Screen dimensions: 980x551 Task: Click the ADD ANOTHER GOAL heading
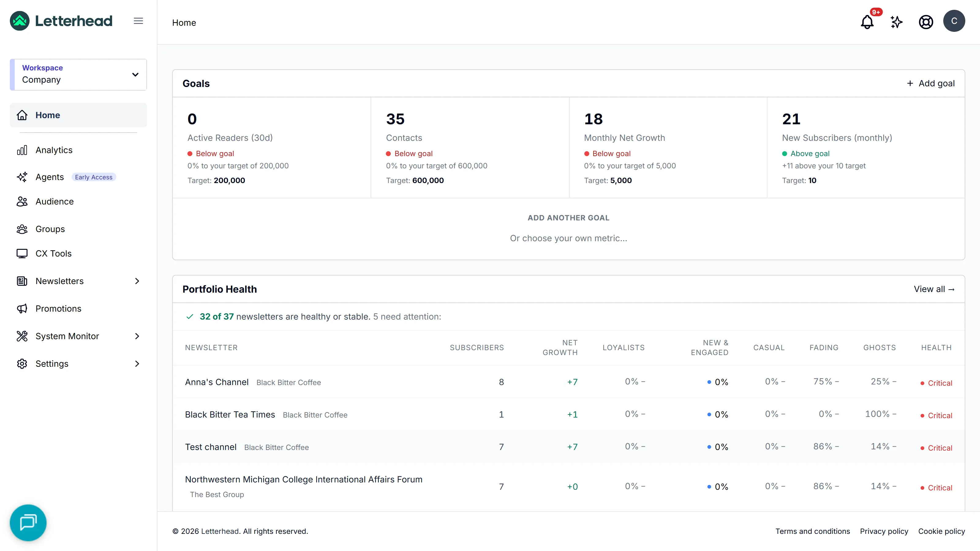coord(568,218)
